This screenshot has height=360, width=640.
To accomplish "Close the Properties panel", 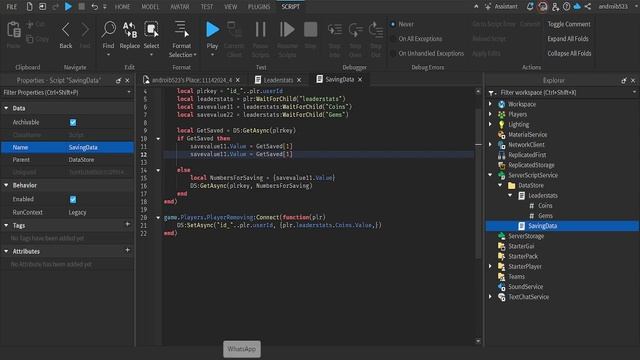I will pos(127,81).
